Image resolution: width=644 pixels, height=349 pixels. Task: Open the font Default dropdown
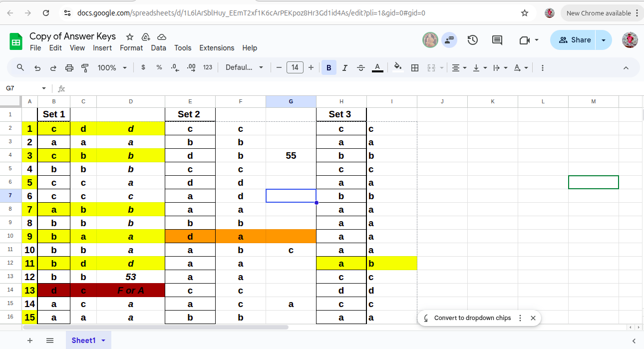coord(244,67)
